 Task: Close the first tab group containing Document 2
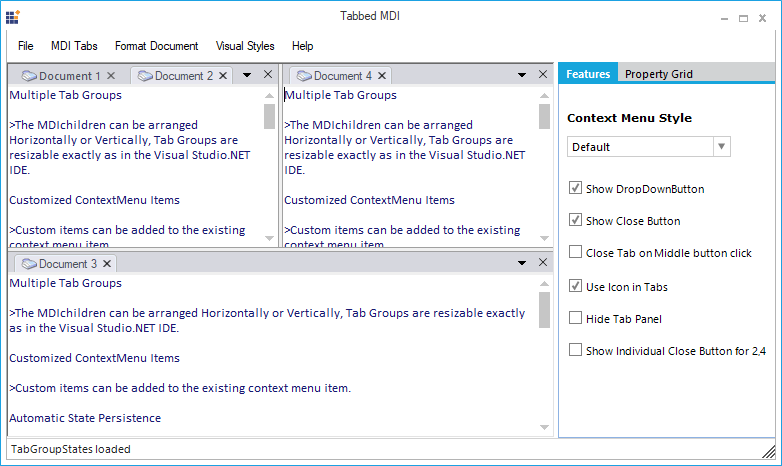268,74
